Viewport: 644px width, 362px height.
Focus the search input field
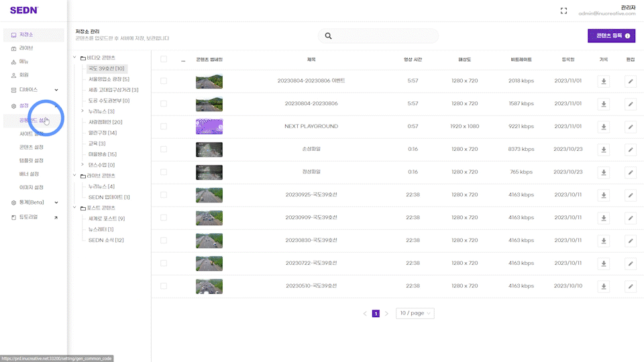[x=378, y=36]
